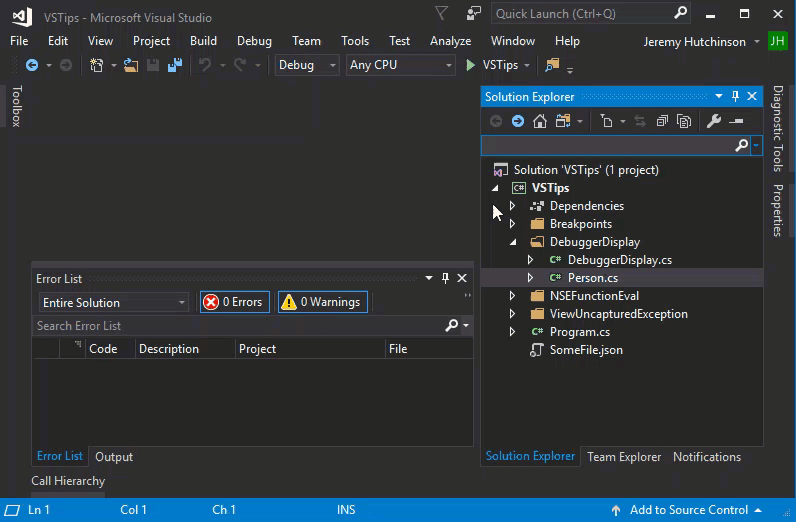
Task: Click the Open File toolbar icon
Action: (x=131, y=65)
